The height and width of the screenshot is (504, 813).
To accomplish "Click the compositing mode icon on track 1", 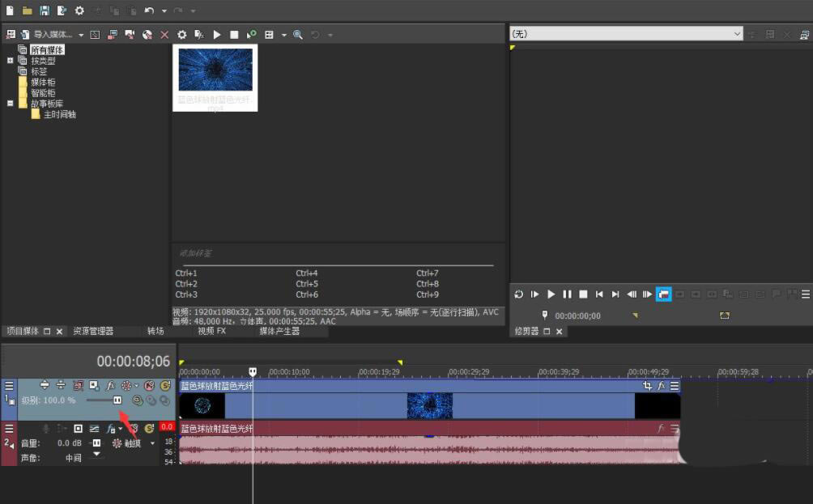I will click(x=92, y=385).
